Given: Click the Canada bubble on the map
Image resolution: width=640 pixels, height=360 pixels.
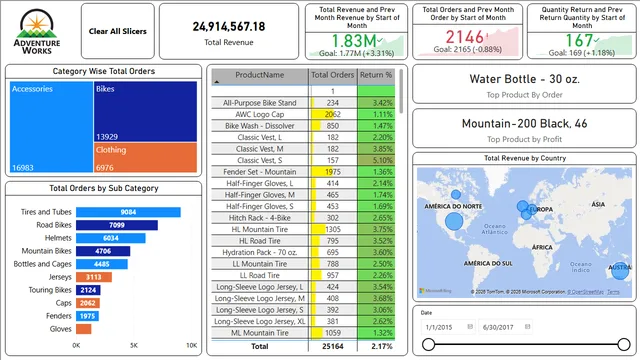Looking at the screenshot, I should 456,195.
